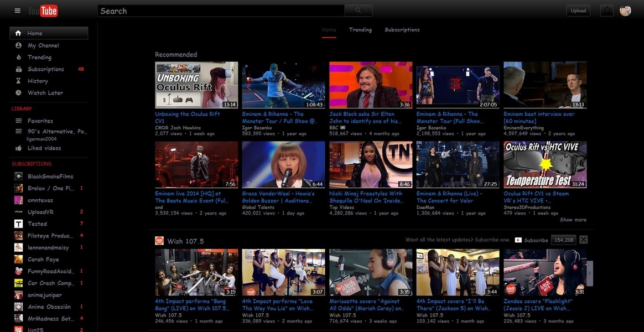644x332 pixels.
Task: Click the Carah Faye channel avatar
Action: pyautogui.click(x=18, y=260)
